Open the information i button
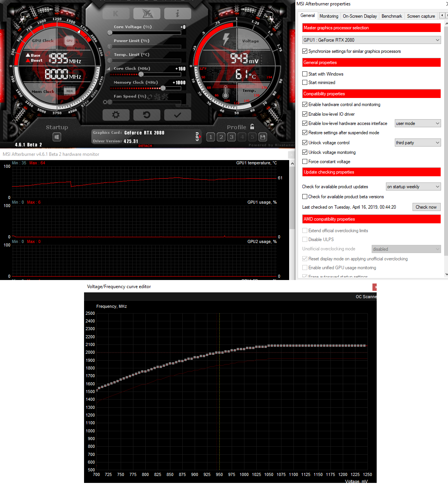Image resolution: width=448 pixels, height=486 pixels. [x=177, y=13]
